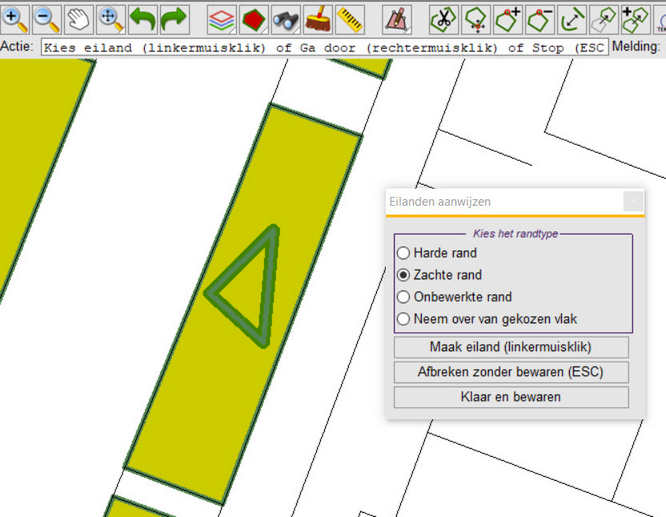Screen dimensions: 666x517
Task: Click the Kies het randtype label
Action: tap(515, 234)
